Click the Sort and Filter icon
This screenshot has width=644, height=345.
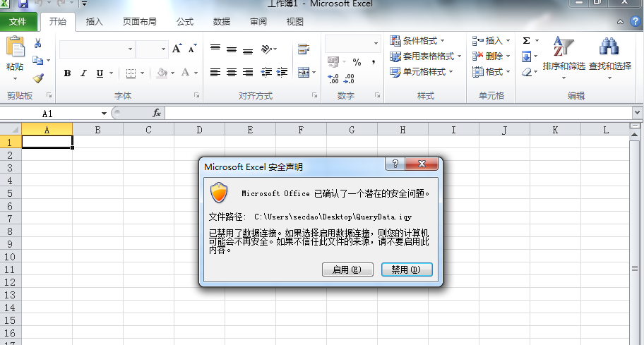click(x=563, y=46)
